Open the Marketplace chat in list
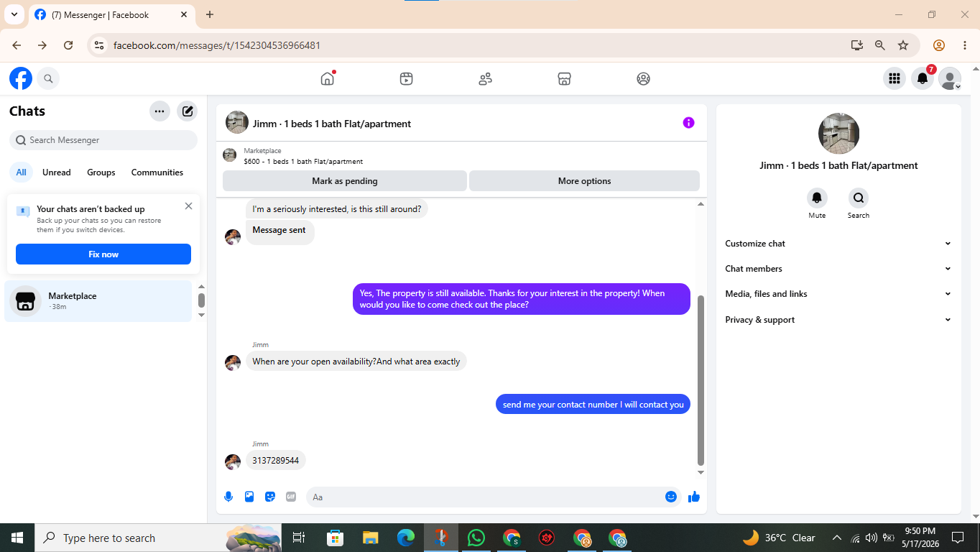Viewport: 980px width, 552px height. point(98,301)
